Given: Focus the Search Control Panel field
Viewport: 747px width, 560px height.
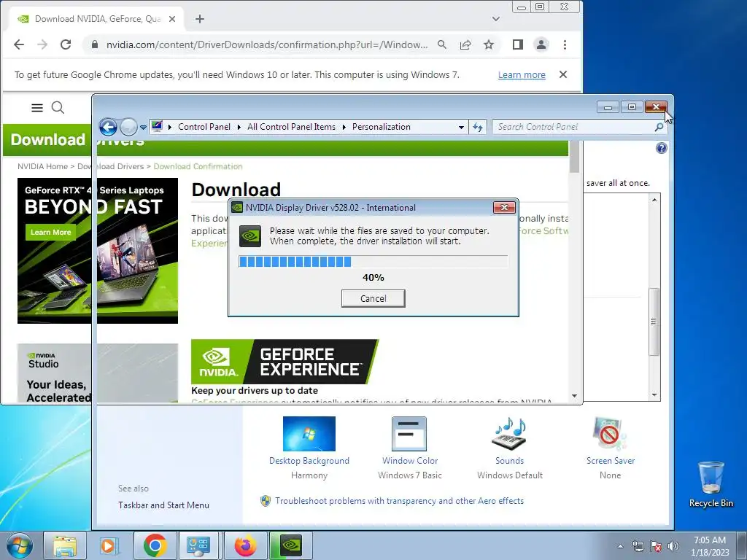Looking at the screenshot, I should click(578, 127).
